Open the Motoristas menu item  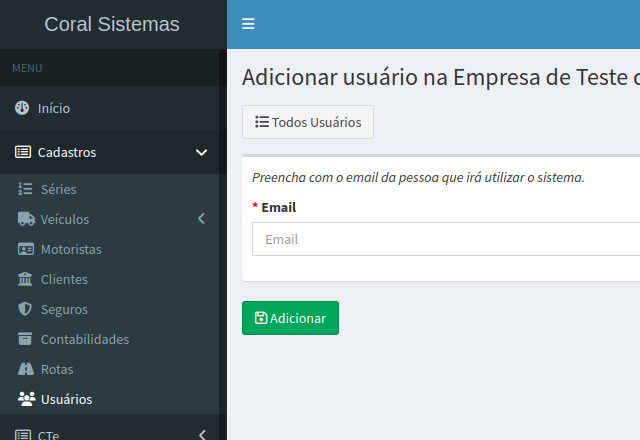(71, 249)
